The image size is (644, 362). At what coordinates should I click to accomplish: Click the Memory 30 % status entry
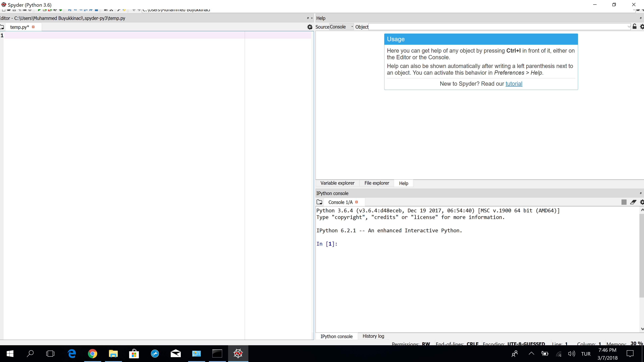click(625, 344)
